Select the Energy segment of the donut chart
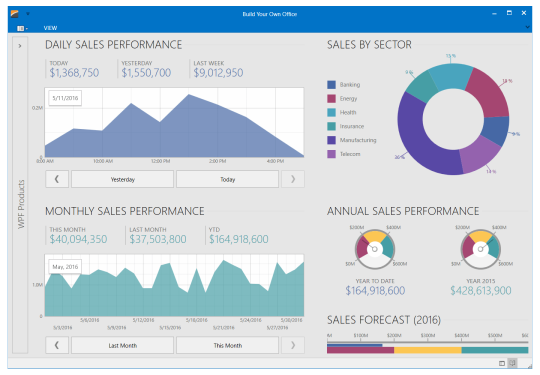540x375 pixels. pos(489,92)
